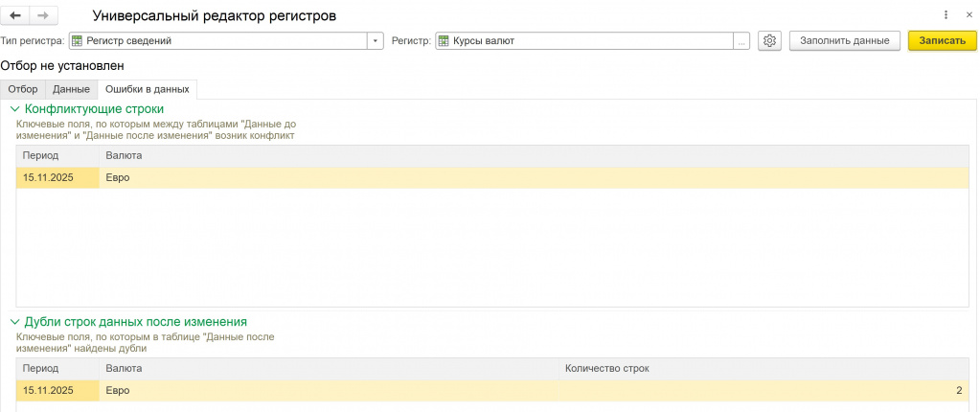Collapse the Конфликтующие строки section
The height and width of the screenshot is (412, 980).
coord(14,109)
